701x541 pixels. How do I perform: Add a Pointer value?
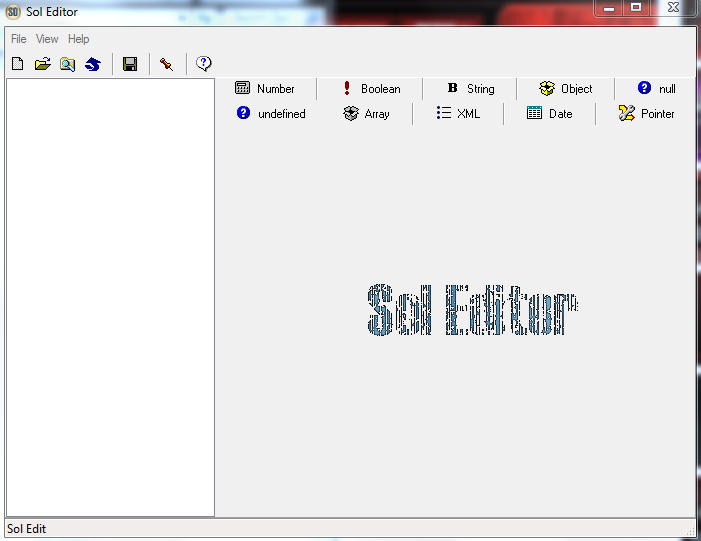(x=646, y=114)
